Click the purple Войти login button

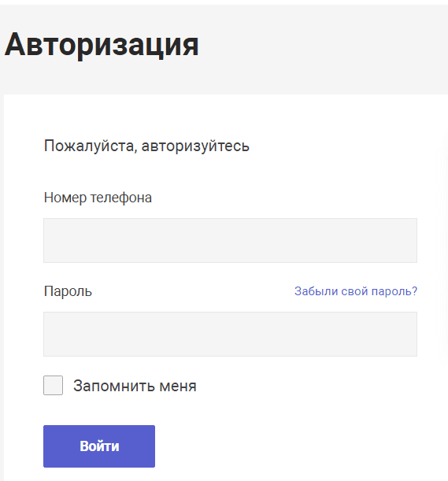coord(99,446)
